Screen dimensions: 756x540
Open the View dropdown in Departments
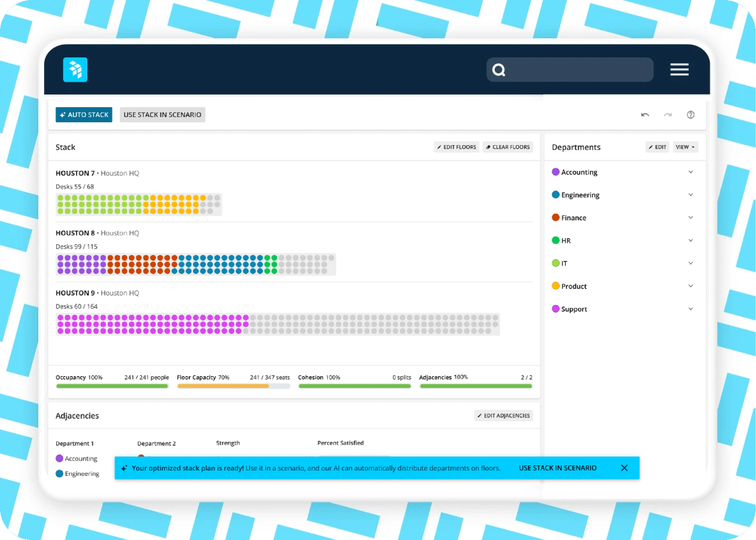pos(685,147)
